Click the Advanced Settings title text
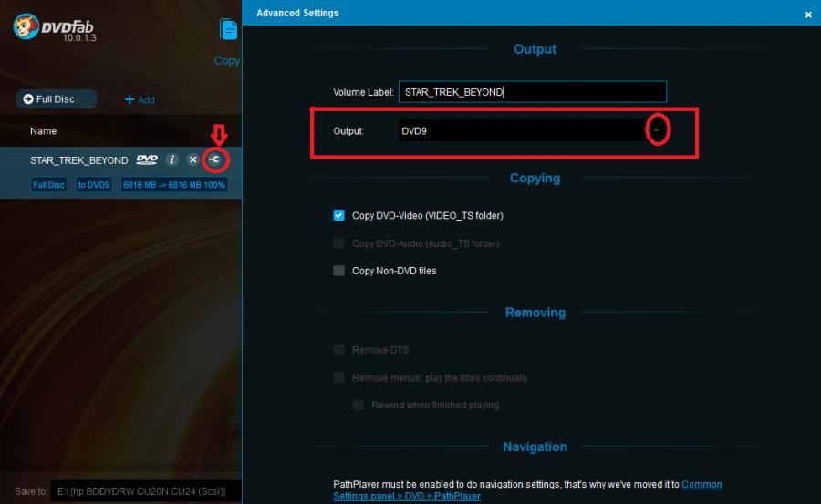821x504 pixels. [x=297, y=13]
